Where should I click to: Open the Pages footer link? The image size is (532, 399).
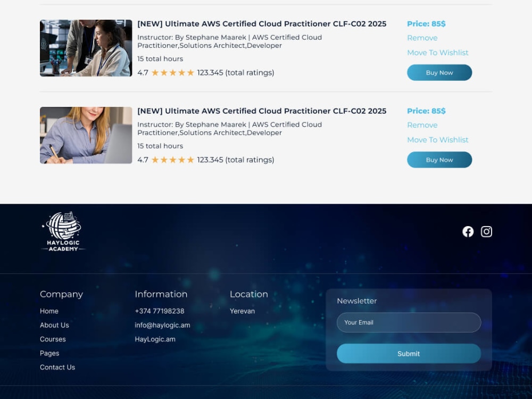coord(49,353)
